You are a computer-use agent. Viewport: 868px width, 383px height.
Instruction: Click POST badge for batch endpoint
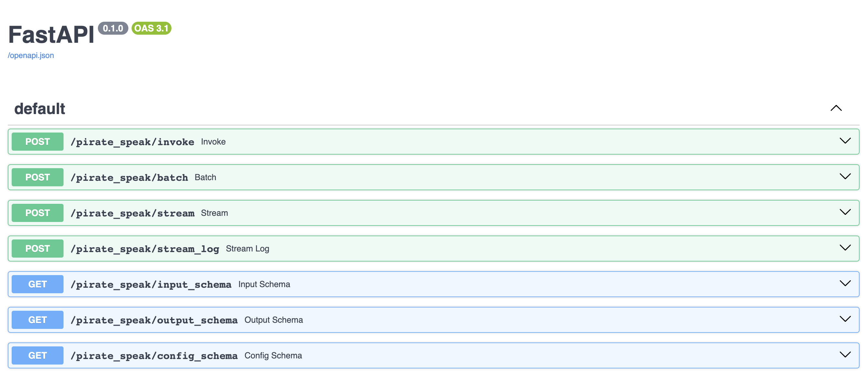pyautogui.click(x=37, y=177)
